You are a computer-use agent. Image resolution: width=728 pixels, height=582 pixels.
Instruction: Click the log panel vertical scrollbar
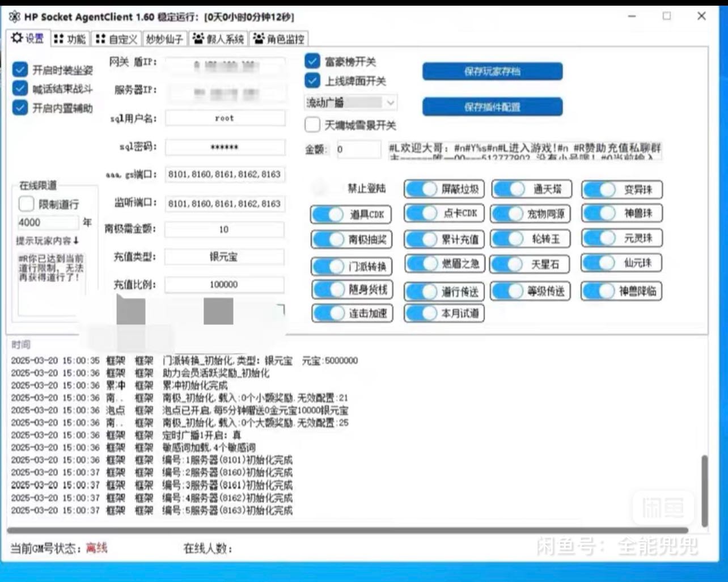(705, 491)
